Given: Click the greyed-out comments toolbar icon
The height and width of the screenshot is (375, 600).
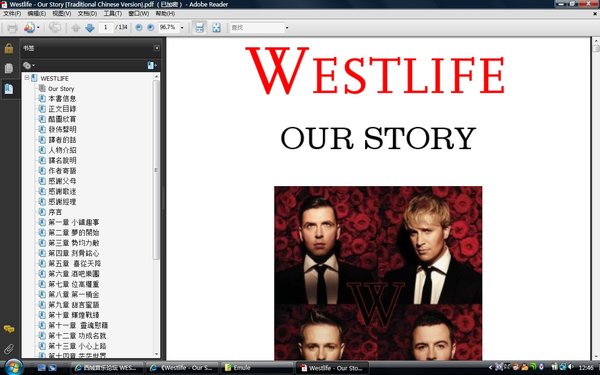Looking at the screenshot, I should point(55,28).
